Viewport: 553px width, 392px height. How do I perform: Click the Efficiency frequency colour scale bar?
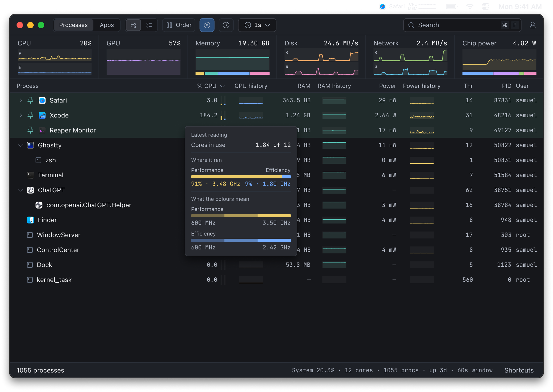pos(241,240)
